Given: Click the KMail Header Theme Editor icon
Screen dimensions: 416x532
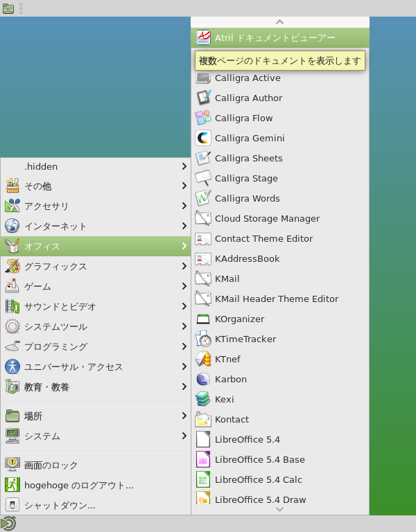Looking at the screenshot, I should point(203,299).
